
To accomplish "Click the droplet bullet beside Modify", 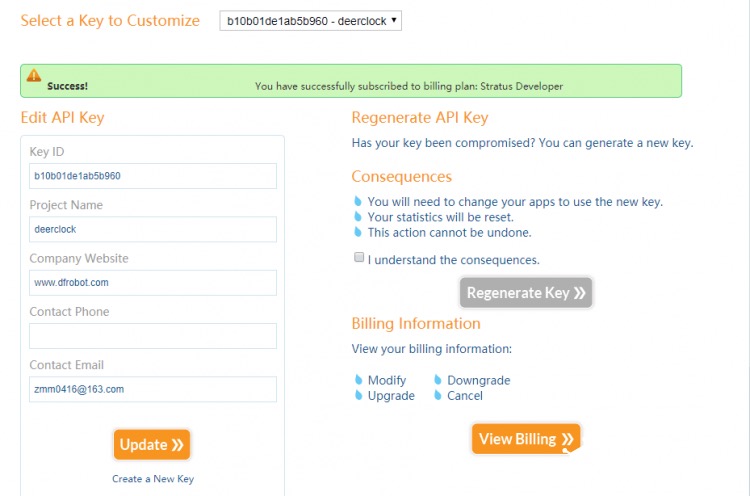I will pos(358,380).
